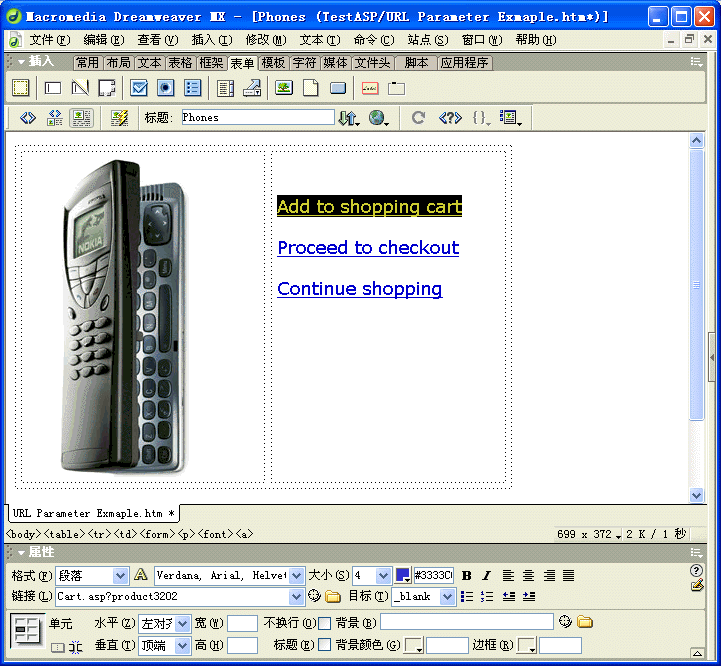Switch to the Tables insert tab
The width and height of the screenshot is (721, 666).
click(180, 63)
